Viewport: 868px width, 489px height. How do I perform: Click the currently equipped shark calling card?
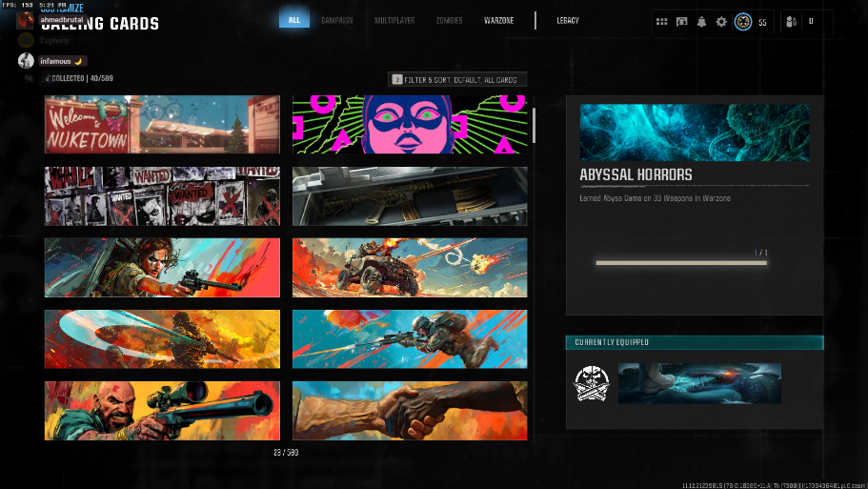tap(699, 383)
